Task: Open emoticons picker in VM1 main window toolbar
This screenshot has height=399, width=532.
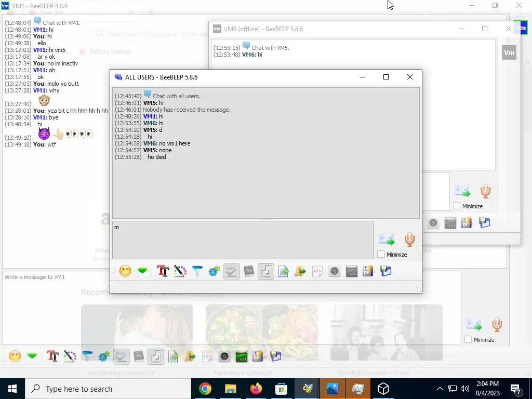Action: click(x=15, y=356)
